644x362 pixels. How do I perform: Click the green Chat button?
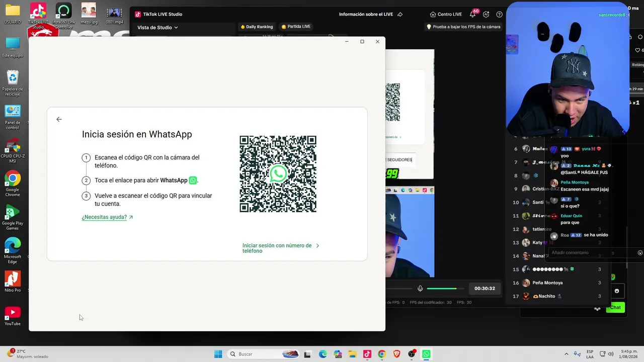tap(615, 308)
